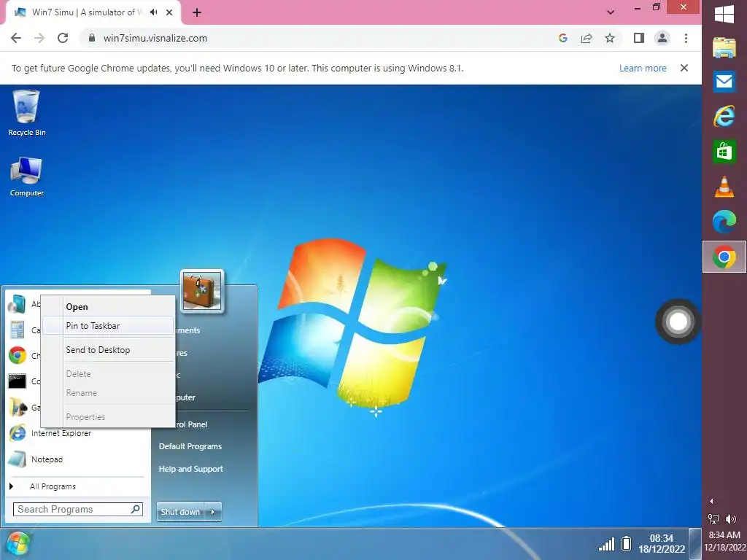Open the Shut down options arrow

click(x=213, y=512)
